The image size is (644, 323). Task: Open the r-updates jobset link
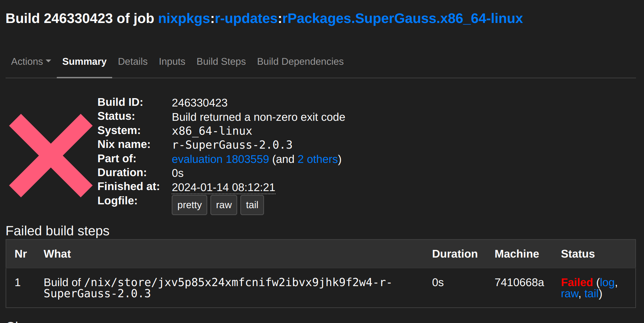pos(246,18)
